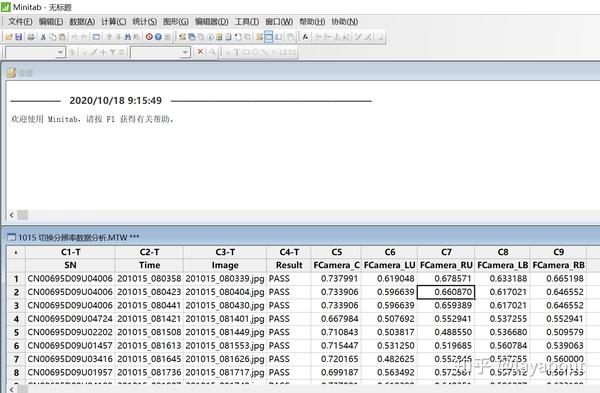The height and width of the screenshot is (393, 600).
Task: Click the Redo arrow icon
Action: click(84, 37)
